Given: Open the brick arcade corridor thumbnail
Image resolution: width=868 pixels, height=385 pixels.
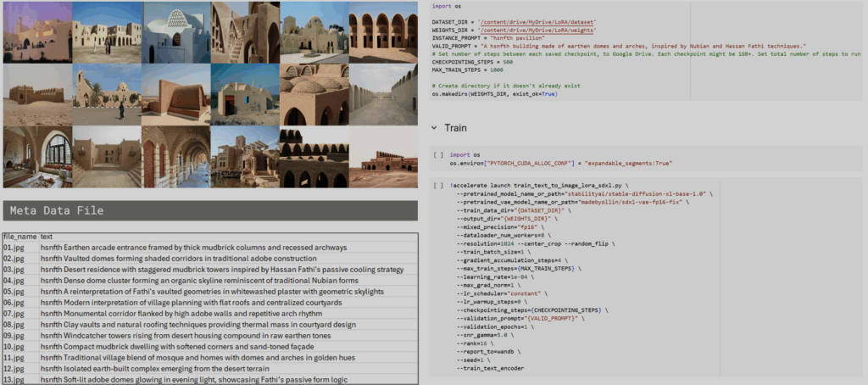Looking at the screenshot, I should pos(176,157).
